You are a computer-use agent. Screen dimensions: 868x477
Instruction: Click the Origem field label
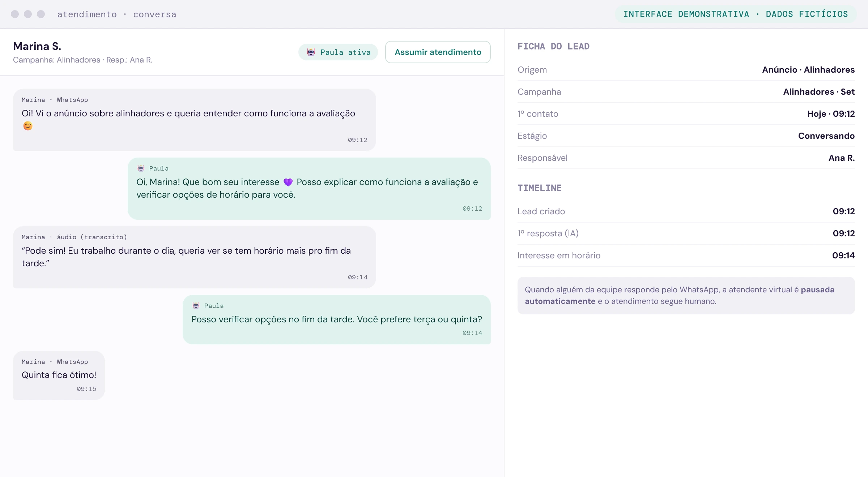point(532,70)
